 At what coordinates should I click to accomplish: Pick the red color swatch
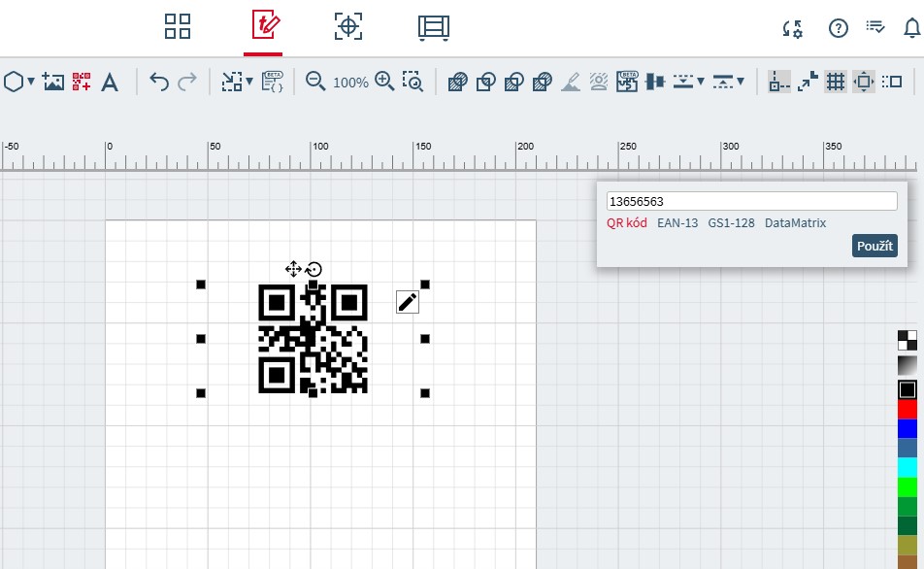[x=907, y=410]
